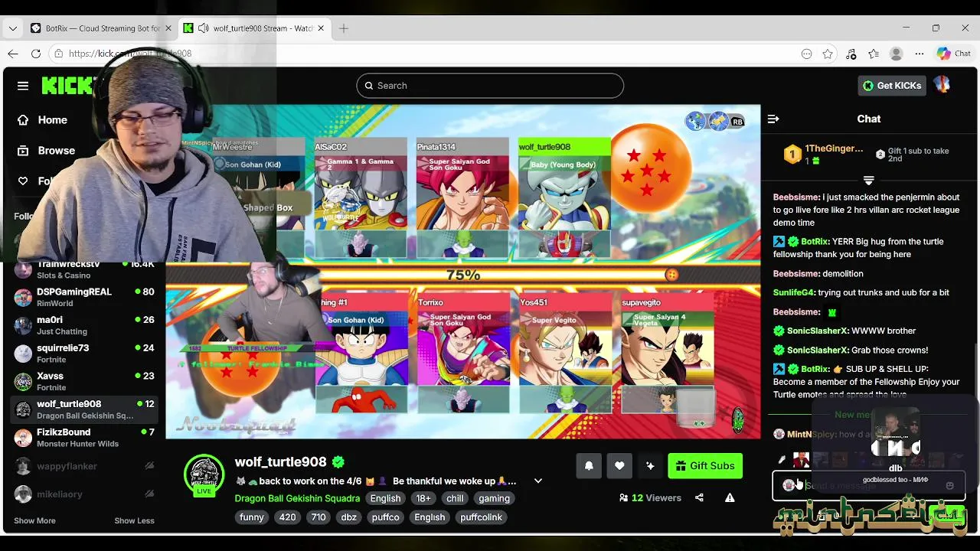This screenshot has width=980, height=551.
Task: Click SunlifeG4 username in chat
Action: click(794, 292)
